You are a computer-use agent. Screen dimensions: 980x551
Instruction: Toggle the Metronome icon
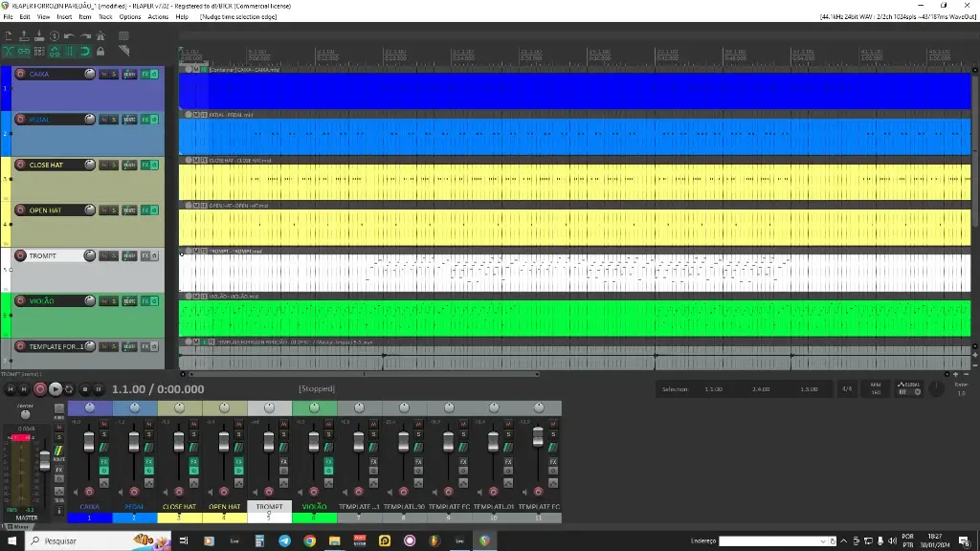pos(100,35)
